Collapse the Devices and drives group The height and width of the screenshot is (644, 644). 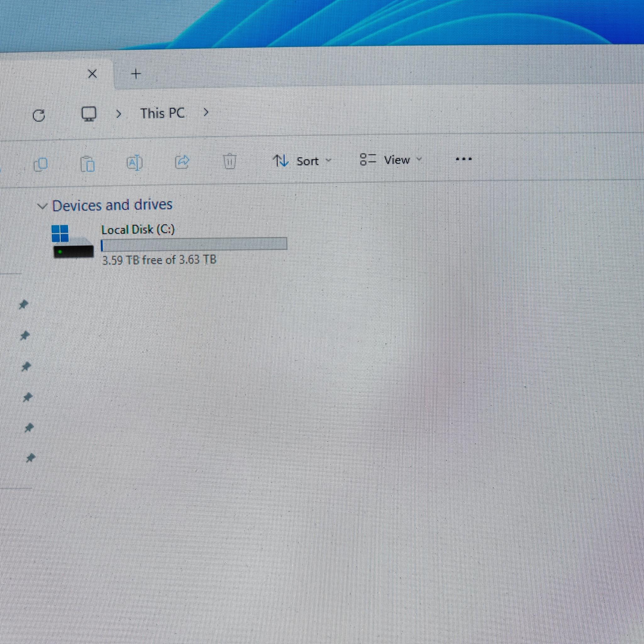tap(42, 206)
